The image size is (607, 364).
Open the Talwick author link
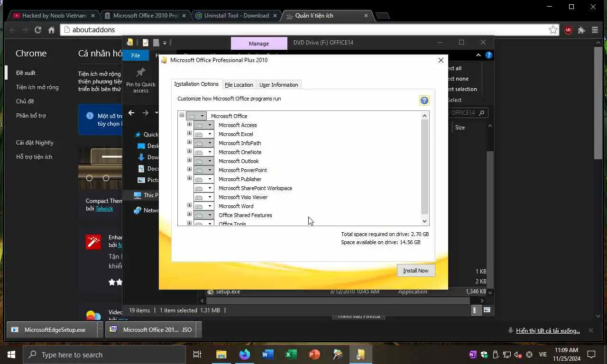point(104,209)
